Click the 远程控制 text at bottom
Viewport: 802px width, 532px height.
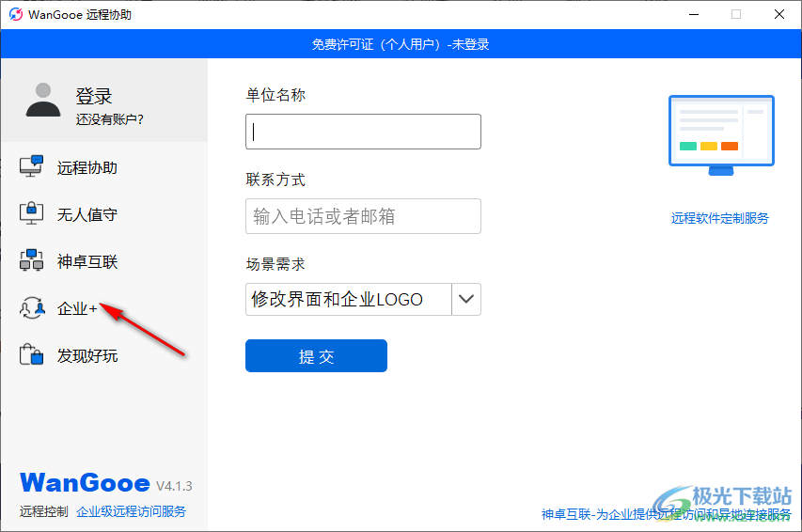(43, 511)
